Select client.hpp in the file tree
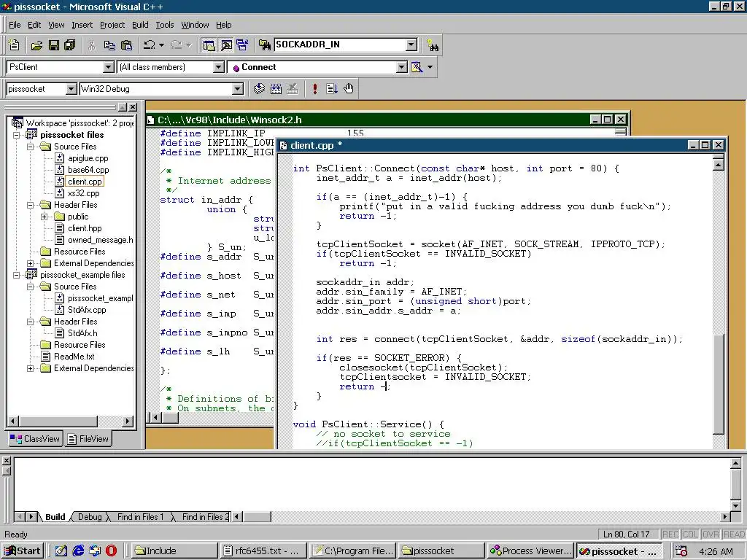The width and height of the screenshot is (747, 560). 85,228
